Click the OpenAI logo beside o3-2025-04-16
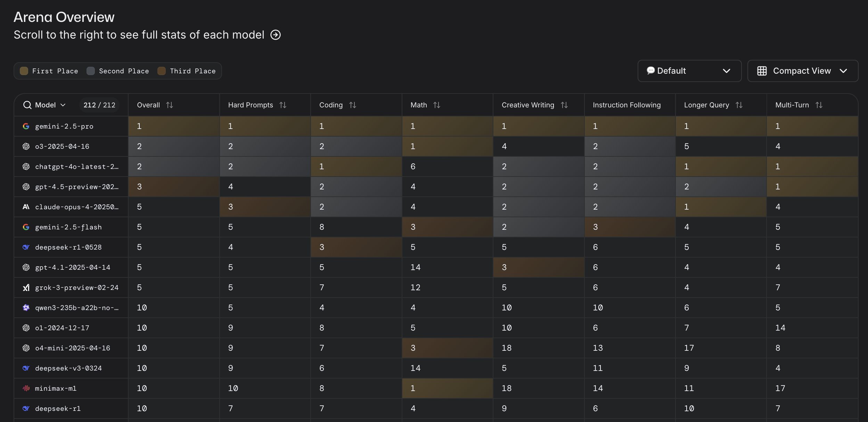 coord(26,146)
